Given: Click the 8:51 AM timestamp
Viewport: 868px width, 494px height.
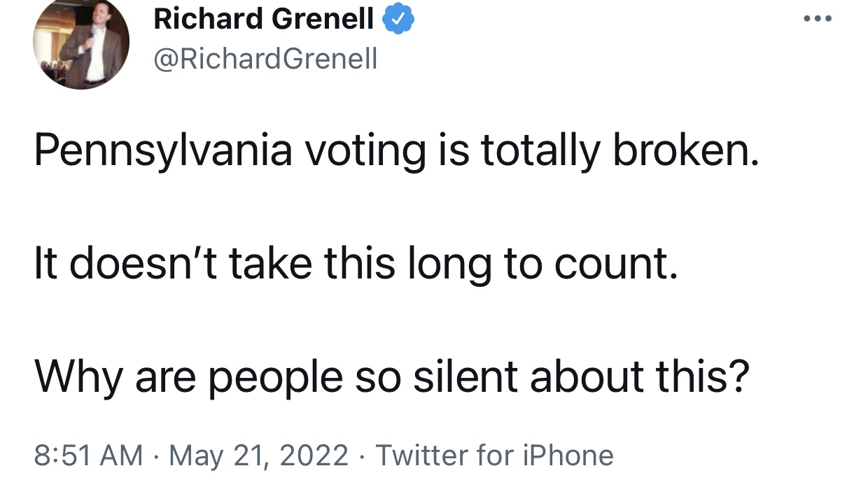Looking at the screenshot, I should pyautogui.click(x=88, y=456).
